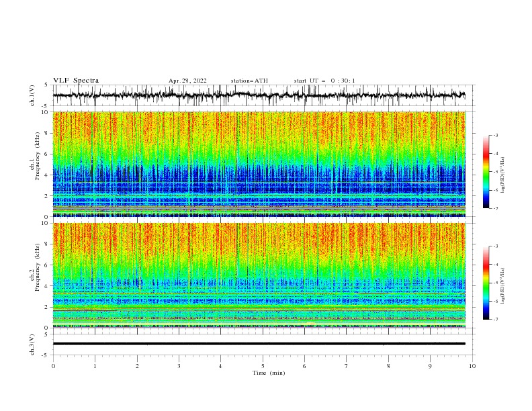532x411 pixels.
Task: Select the date "Apr. 28, 2022"
Action: click(187, 81)
